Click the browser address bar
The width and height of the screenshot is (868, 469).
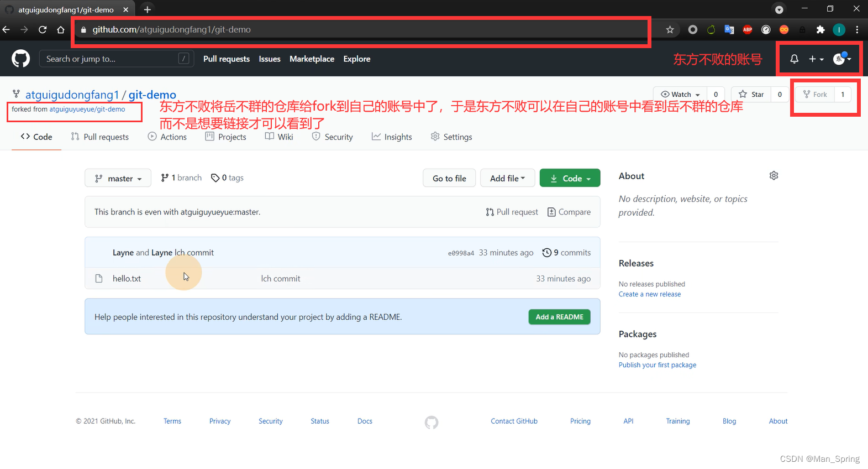click(x=361, y=30)
